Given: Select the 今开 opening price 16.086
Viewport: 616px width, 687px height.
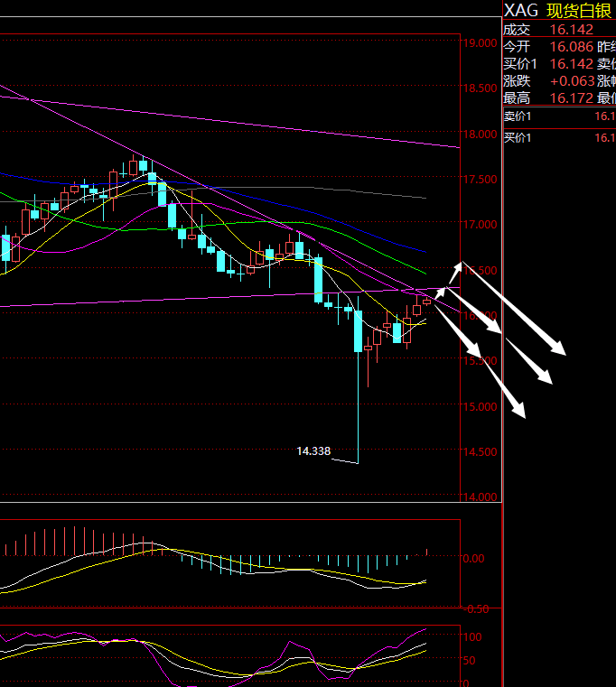Looking at the screenshot, I should point(571,46).
